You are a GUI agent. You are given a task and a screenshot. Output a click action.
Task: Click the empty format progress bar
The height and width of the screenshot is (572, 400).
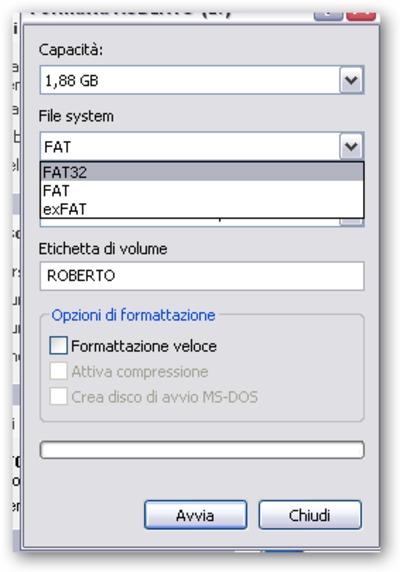(x=202, y=449)
